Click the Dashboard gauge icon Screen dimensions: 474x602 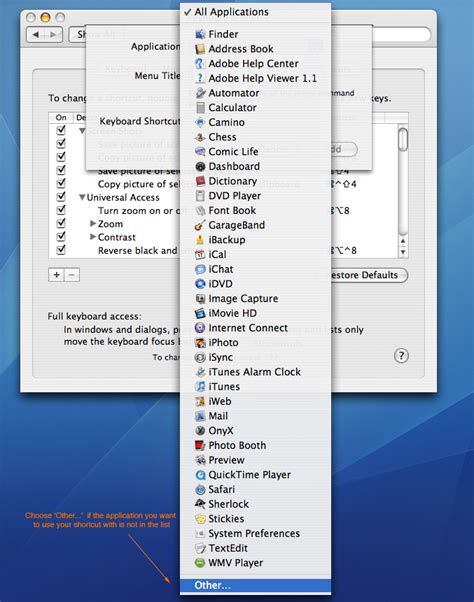tap(200, 166)
